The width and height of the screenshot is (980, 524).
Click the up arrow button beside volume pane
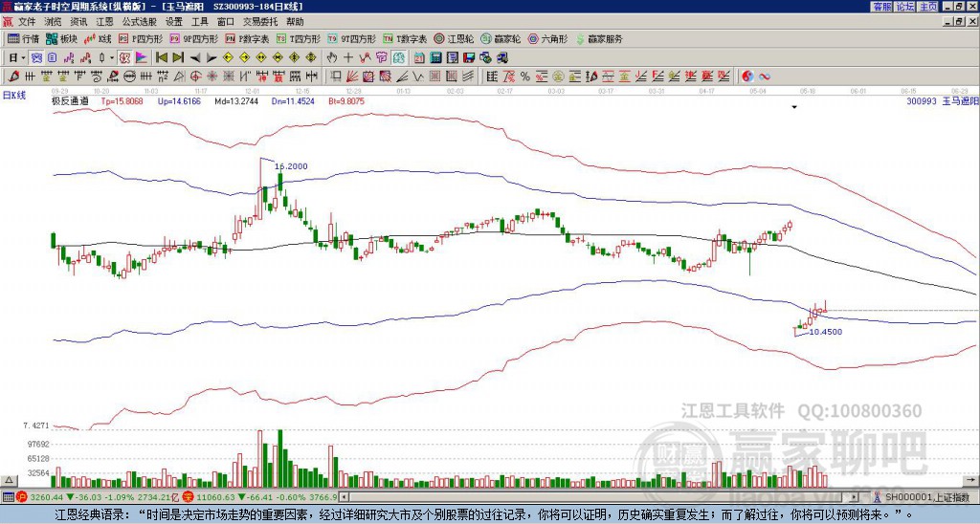(x=9, y=481)
